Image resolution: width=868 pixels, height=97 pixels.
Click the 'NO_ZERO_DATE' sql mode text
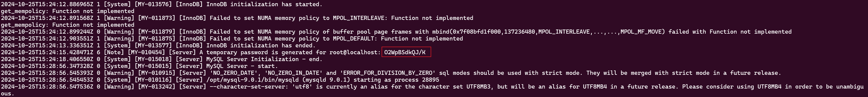click(x=233, y=73)
